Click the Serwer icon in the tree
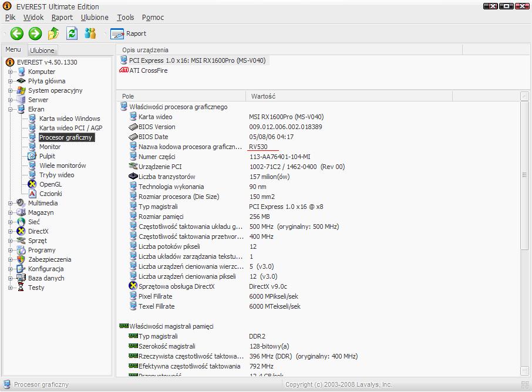 point(21,100)
